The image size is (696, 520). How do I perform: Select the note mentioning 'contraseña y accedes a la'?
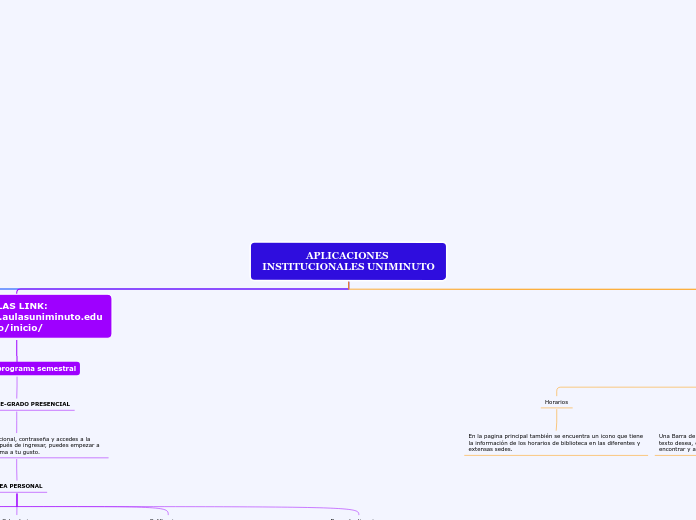[50, 445]
